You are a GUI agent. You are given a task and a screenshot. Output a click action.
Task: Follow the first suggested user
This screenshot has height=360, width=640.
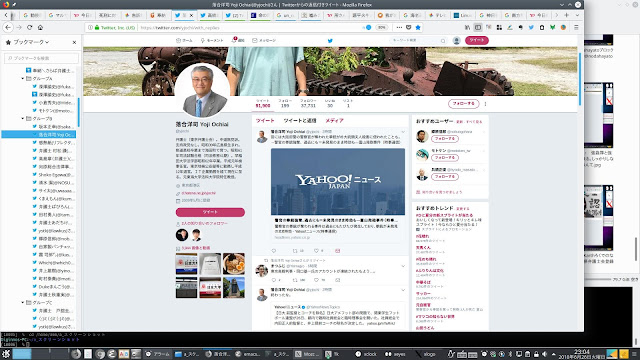[x=445, y=139]
